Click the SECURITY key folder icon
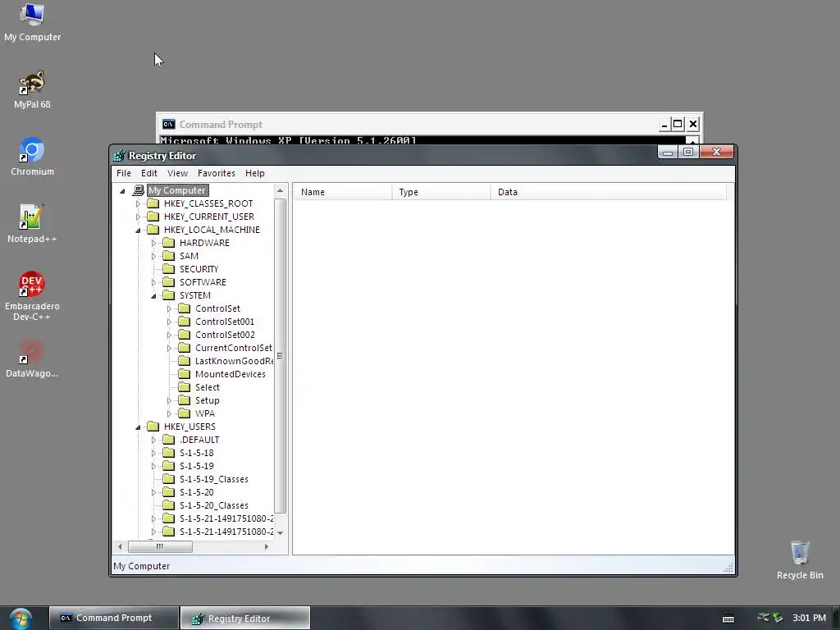840x630 pixels. click(x=169, y=269)
